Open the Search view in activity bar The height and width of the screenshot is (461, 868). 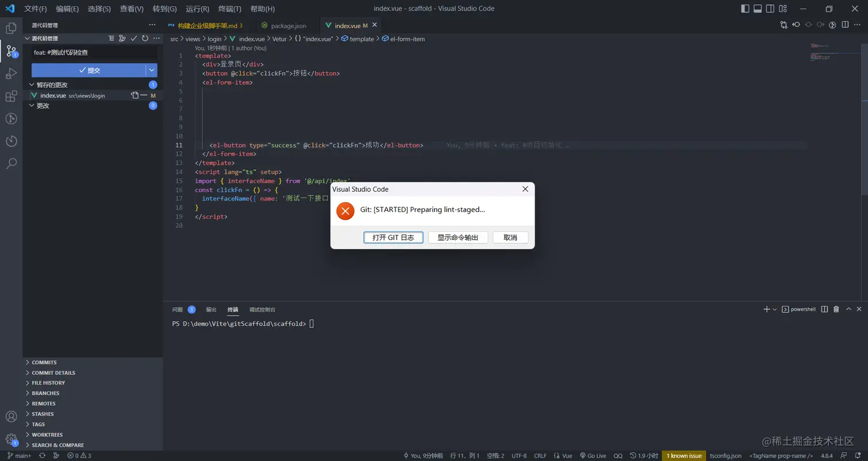pyautogui.click(x=11, y=164)
